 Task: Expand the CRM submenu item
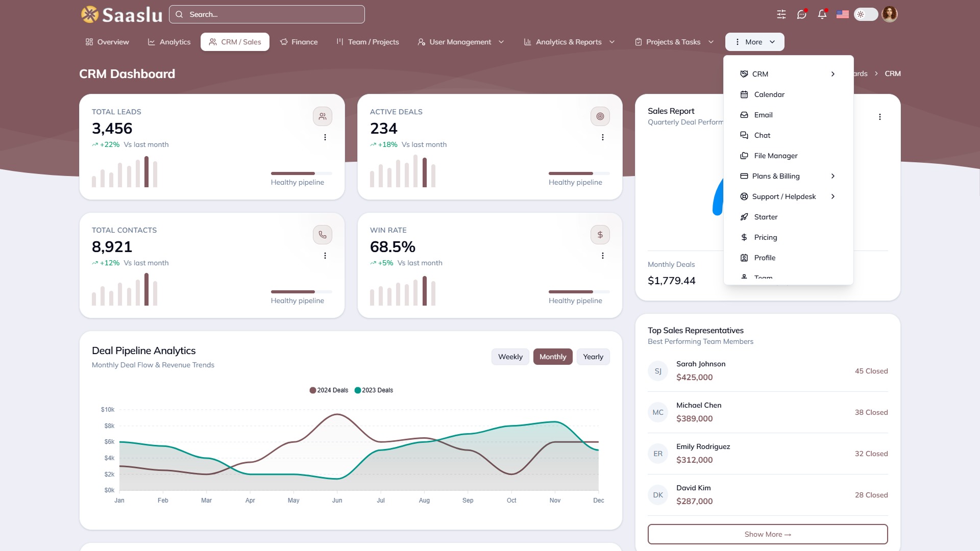click(788, 74)
